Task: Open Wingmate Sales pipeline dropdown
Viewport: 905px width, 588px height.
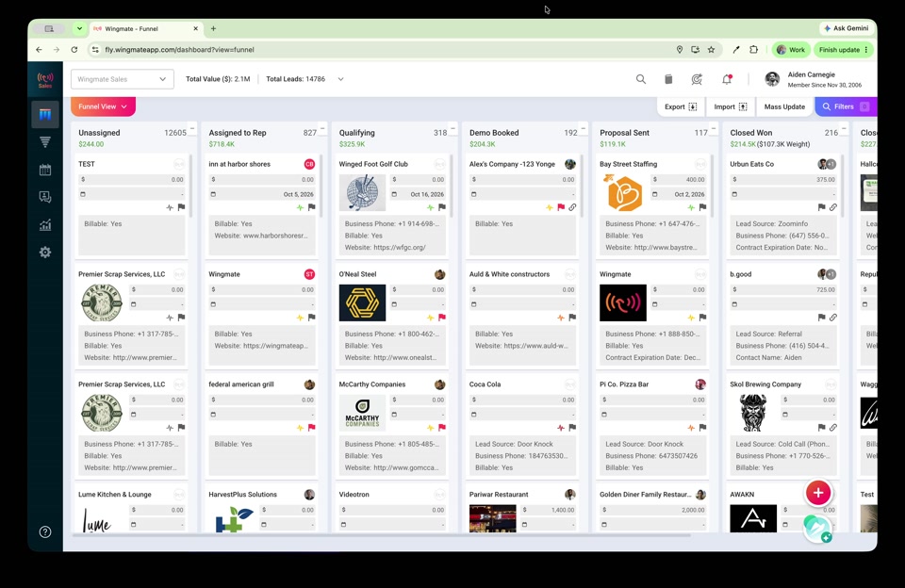Action: point(122,79)
